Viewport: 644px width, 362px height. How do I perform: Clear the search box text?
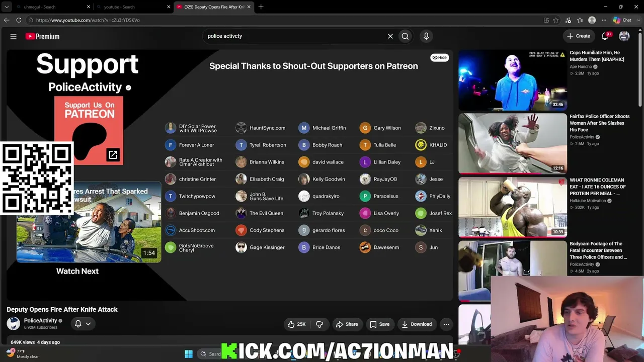[x=390, y=36]
